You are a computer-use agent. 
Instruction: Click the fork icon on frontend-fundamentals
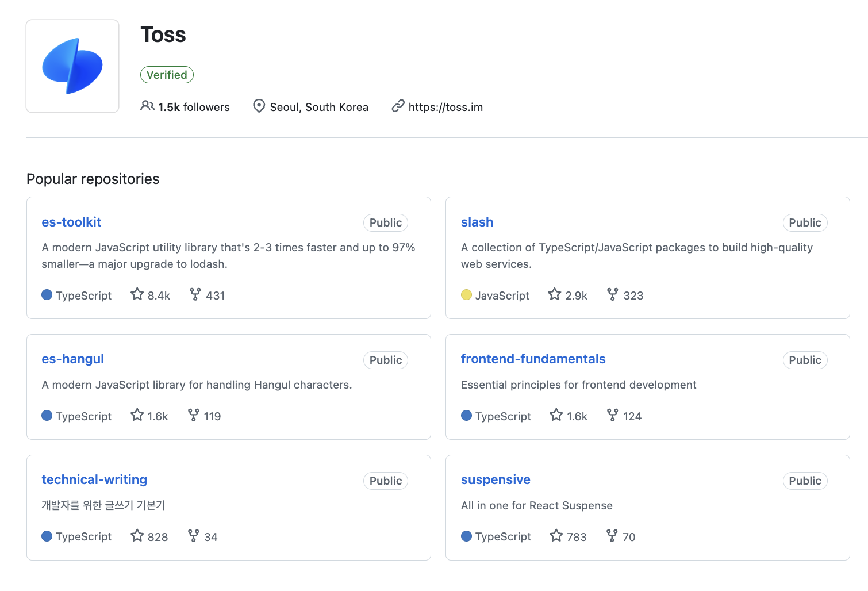613,415
